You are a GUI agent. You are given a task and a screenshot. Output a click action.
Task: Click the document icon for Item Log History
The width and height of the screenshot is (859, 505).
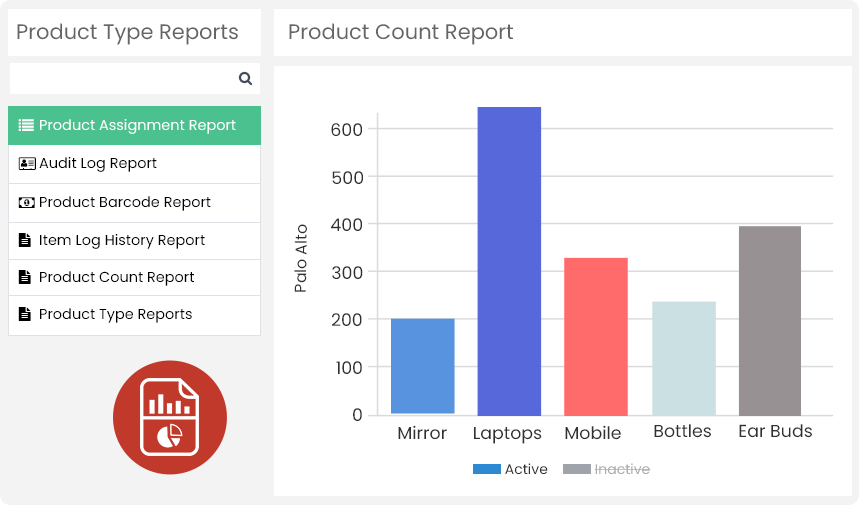(x=26, y=241)
